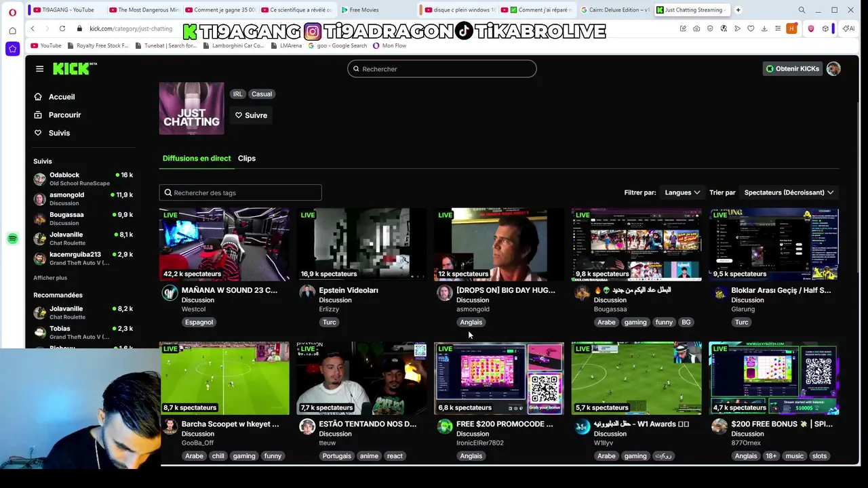Switch to Diffusions en direct tab
The width and height of the screenshot is (868, 488).
(x=197, y=158)
